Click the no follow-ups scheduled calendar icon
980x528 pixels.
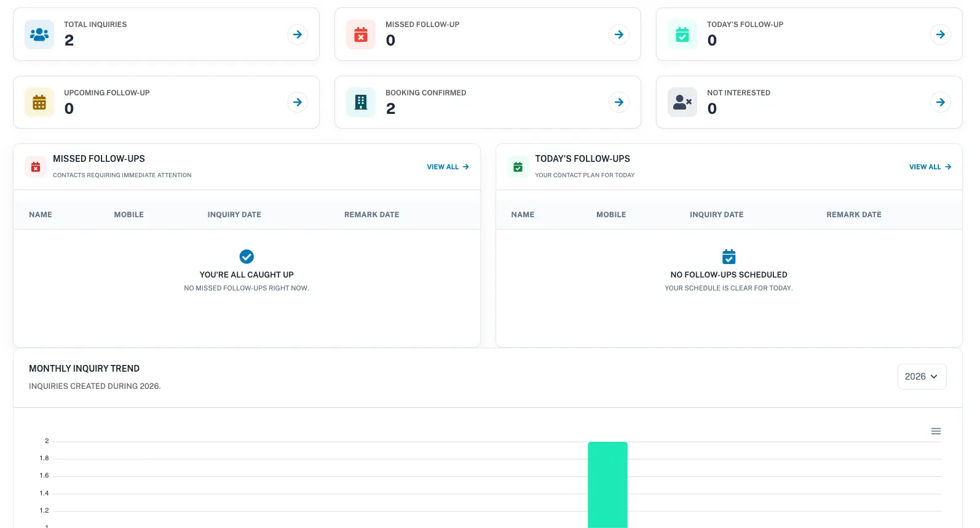coord(729,257)
